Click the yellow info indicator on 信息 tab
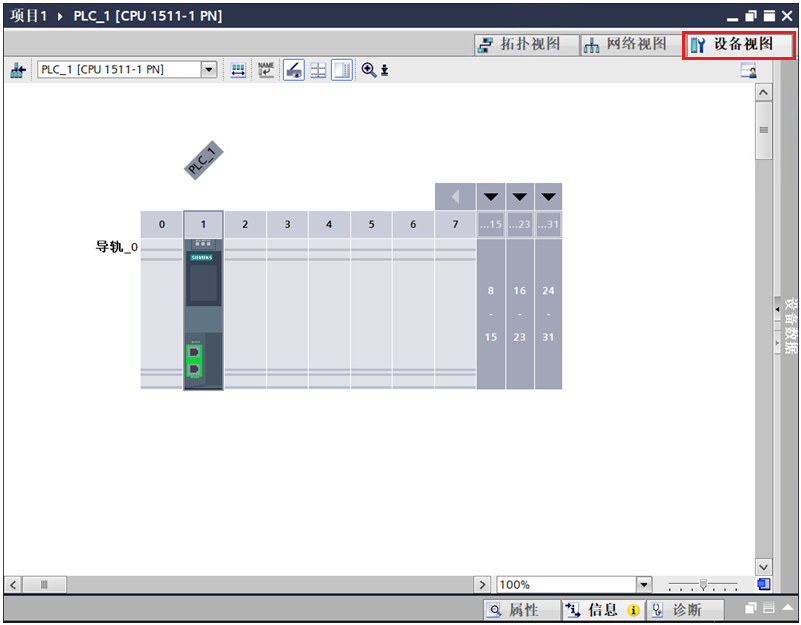801x625 pixels. click(633, 610)
